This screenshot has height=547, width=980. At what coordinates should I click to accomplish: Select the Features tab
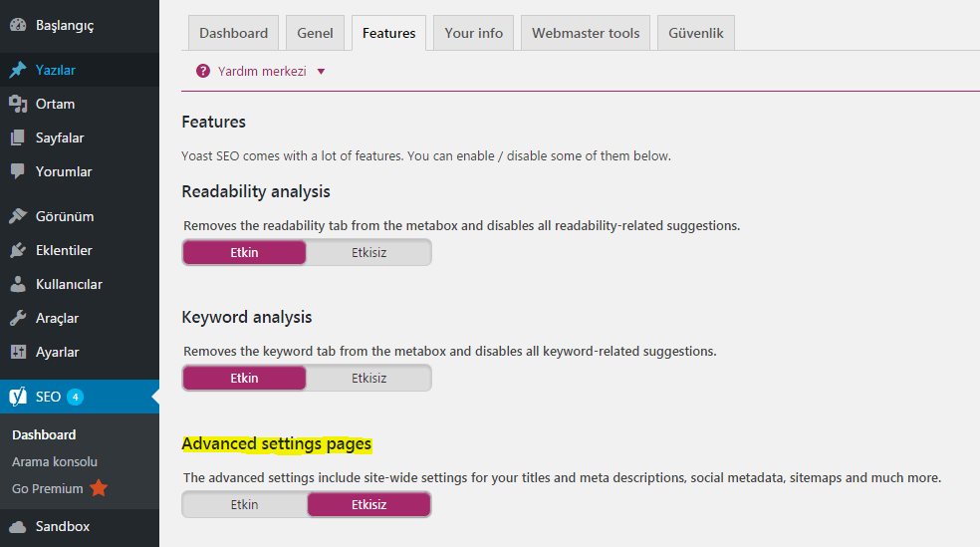tap(388, 33)
